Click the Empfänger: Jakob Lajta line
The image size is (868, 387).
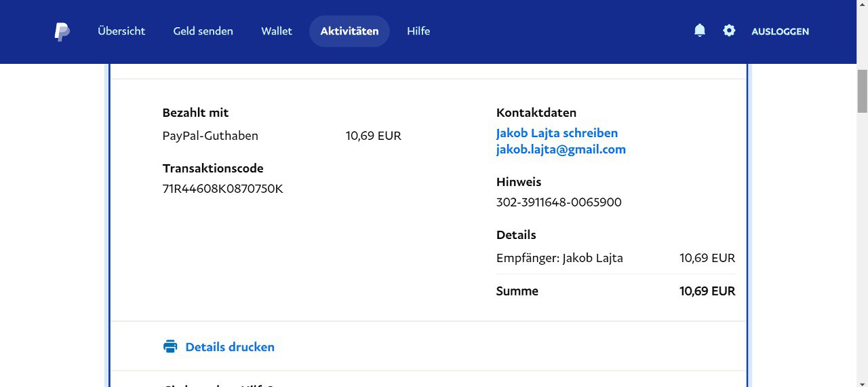[x=559, y=258]
